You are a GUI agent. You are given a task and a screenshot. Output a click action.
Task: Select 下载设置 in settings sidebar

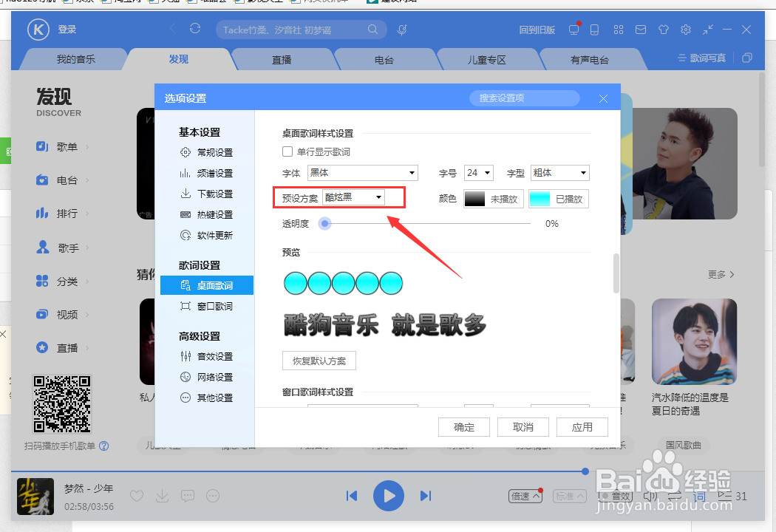[207, 194]
